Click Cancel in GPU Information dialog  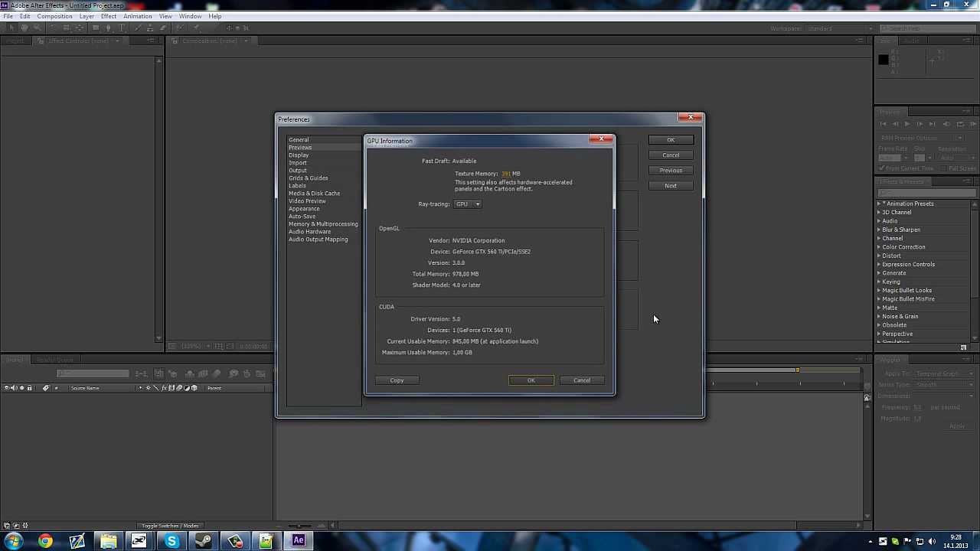(x=582, y=380)
